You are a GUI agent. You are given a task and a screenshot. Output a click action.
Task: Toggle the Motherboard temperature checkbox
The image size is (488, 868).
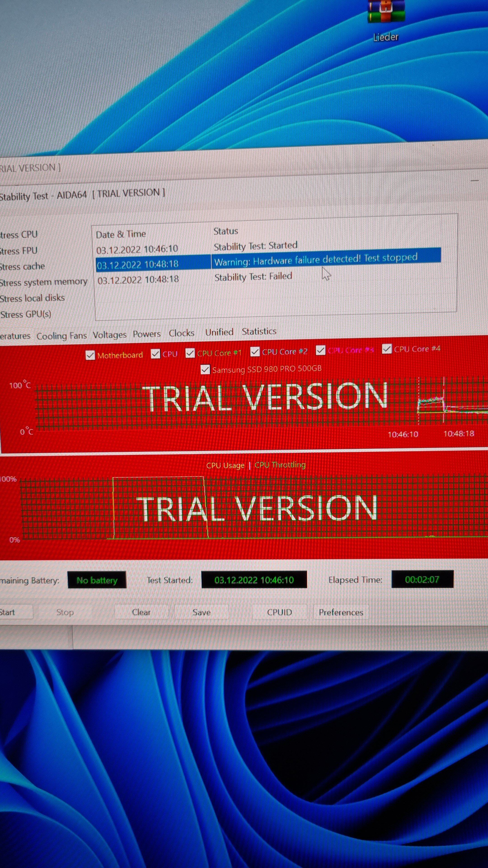(x=90, y=355)
